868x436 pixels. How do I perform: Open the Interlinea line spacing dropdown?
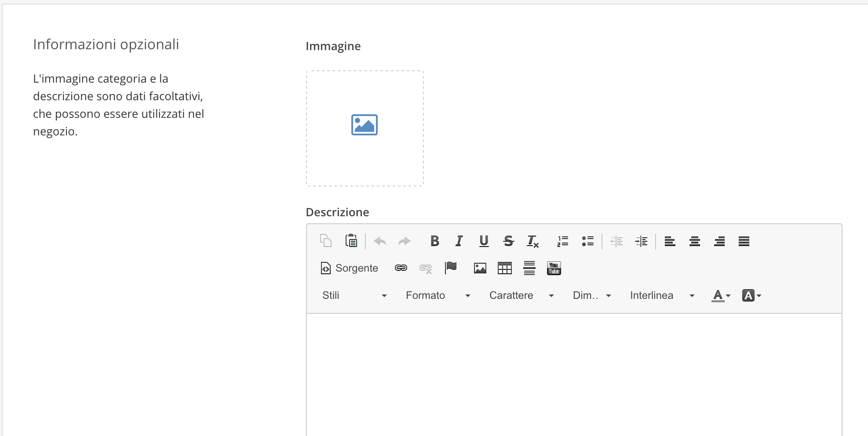coord(662,295)
